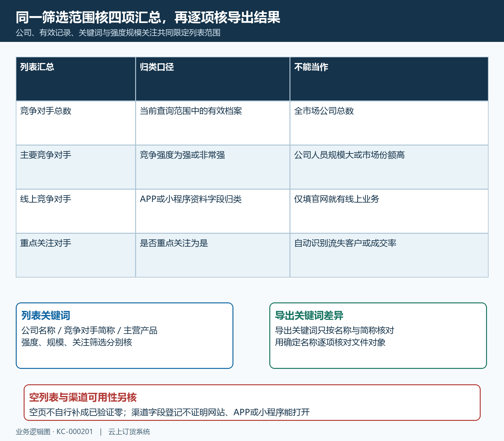Viewport: 504px width, 441px height.
Task: Click the 空列表与渠道可用性另核 heading
Action: click(x=83, y=397)
